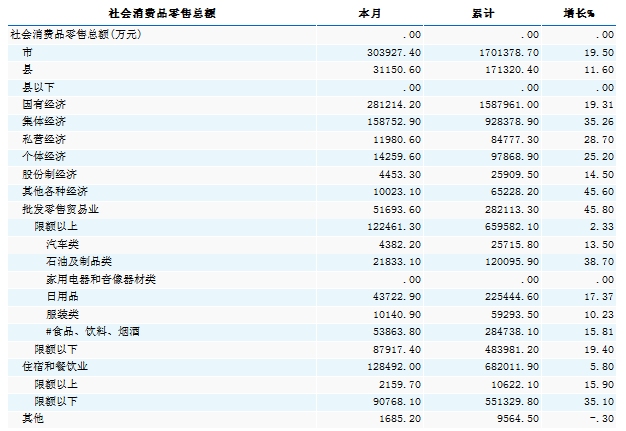
Task: Click value 483981.20 in the table
Action: (x=512, y=350)
